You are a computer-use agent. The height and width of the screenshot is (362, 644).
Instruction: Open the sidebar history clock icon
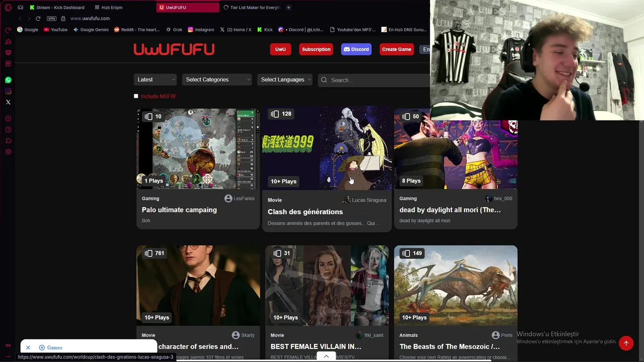coord(8,130)
